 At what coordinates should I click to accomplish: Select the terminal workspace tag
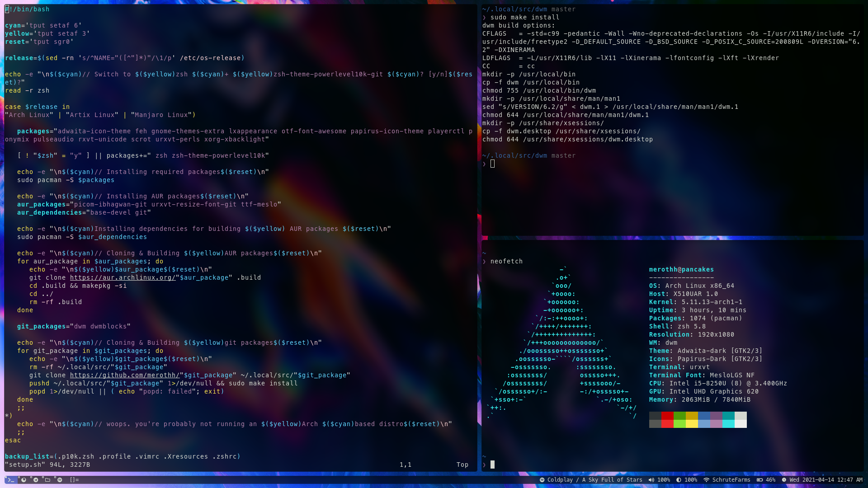point(10,480)
